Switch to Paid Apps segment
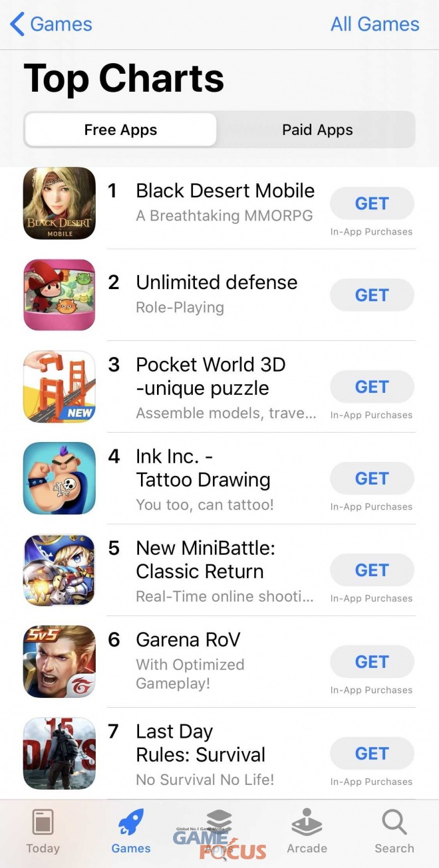Image resolution: width=439 pixels, height=868 pixels. tap(317, 130)
